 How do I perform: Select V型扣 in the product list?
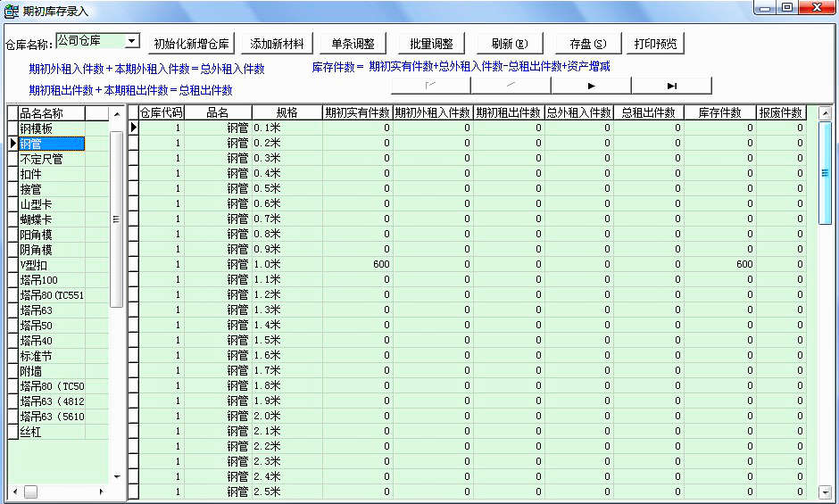click(52, 265)
